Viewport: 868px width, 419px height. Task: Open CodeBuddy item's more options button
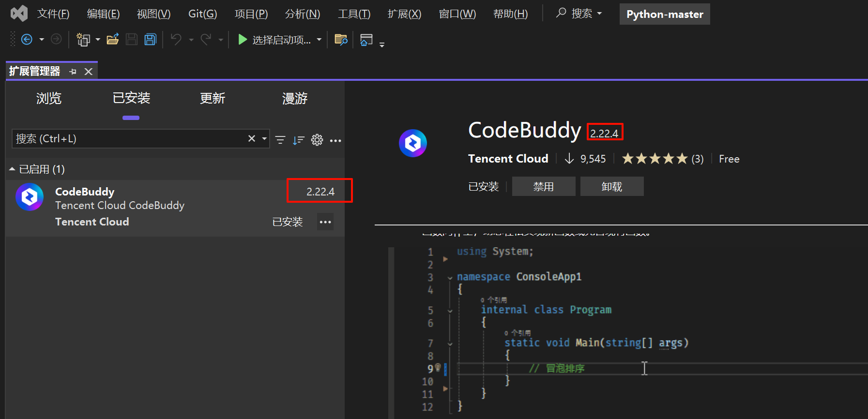click(x=325, y=222)
